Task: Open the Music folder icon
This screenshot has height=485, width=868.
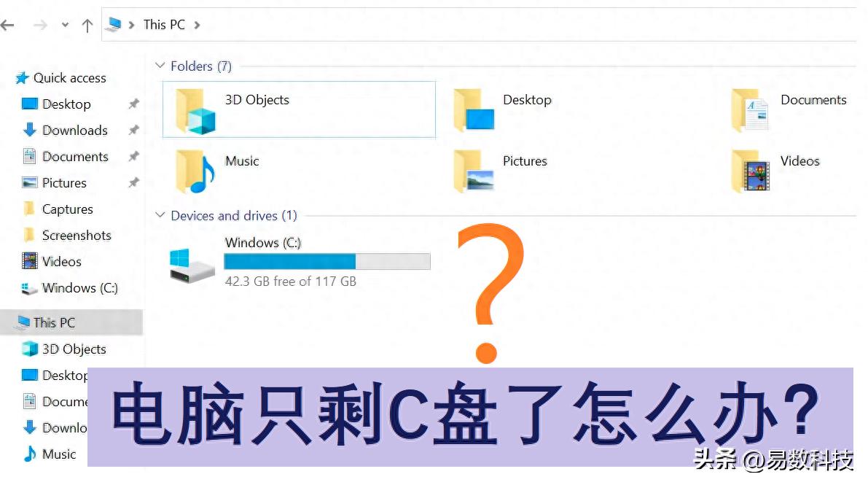Action: [x=195, y=172]
